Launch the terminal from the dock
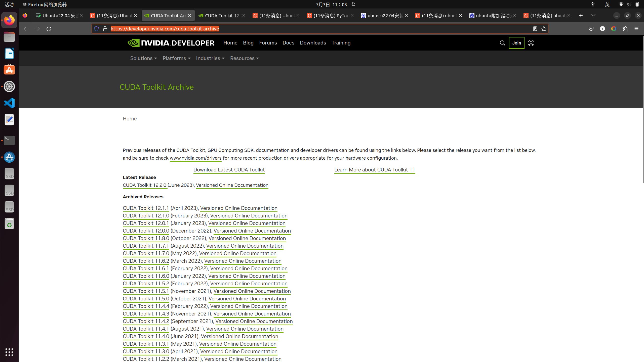The height and width of the screenshot is (362, 644). (x=9, y=141)
